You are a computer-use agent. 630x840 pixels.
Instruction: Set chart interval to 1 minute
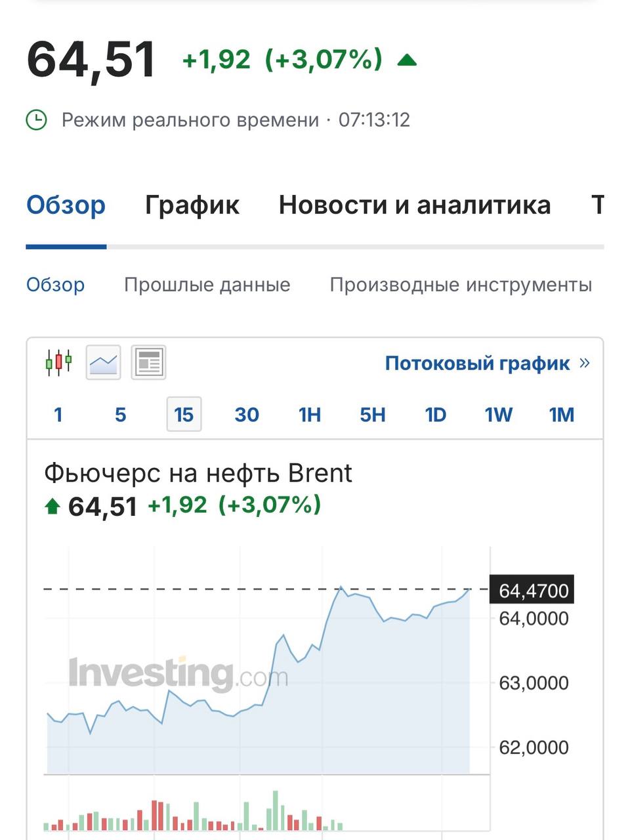tap(58, 415)
